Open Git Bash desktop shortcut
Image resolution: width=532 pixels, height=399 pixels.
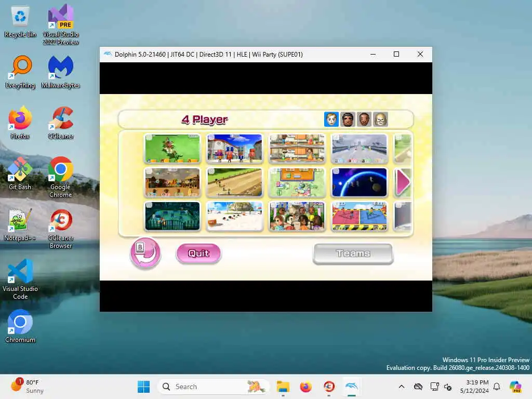[x=20, y=174]
